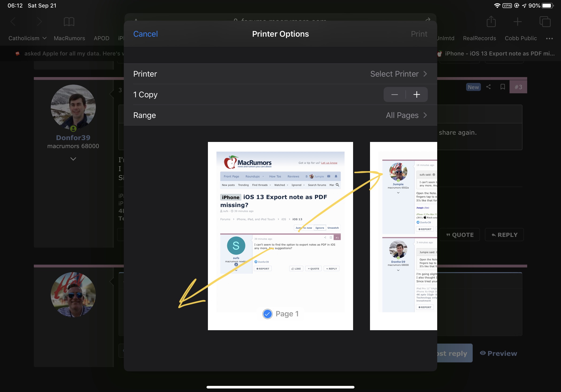The image size is (561, 392).
Task: Tap Donfor39 avatar picture
Action: [73, 107]
